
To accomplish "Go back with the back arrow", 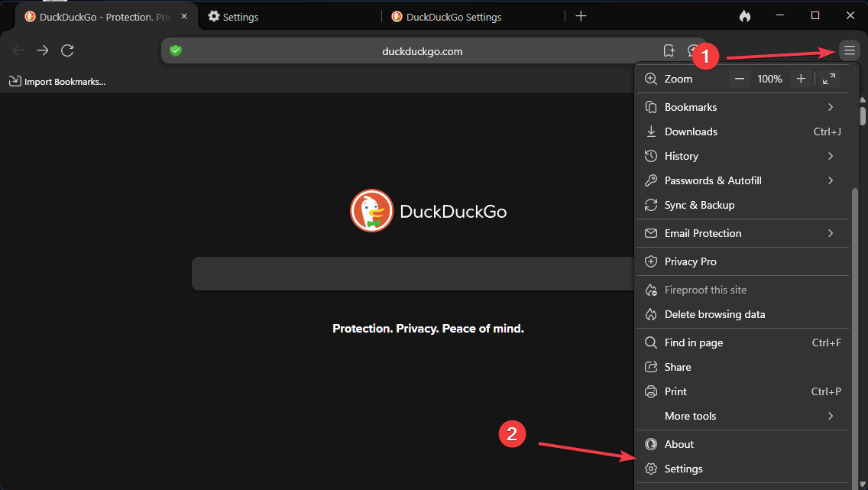I will pyautogui.click(x=18, y=51).
